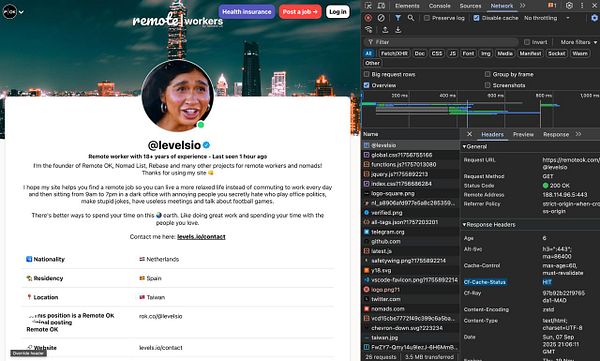600x361 pixels.
Task: Select the Headers tab
Action: (x=492, y=134)
